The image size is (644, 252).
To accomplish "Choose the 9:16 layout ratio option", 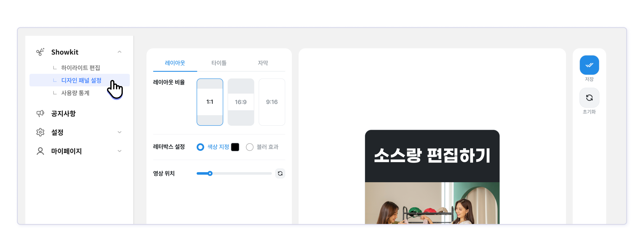I will click(272, 102).
